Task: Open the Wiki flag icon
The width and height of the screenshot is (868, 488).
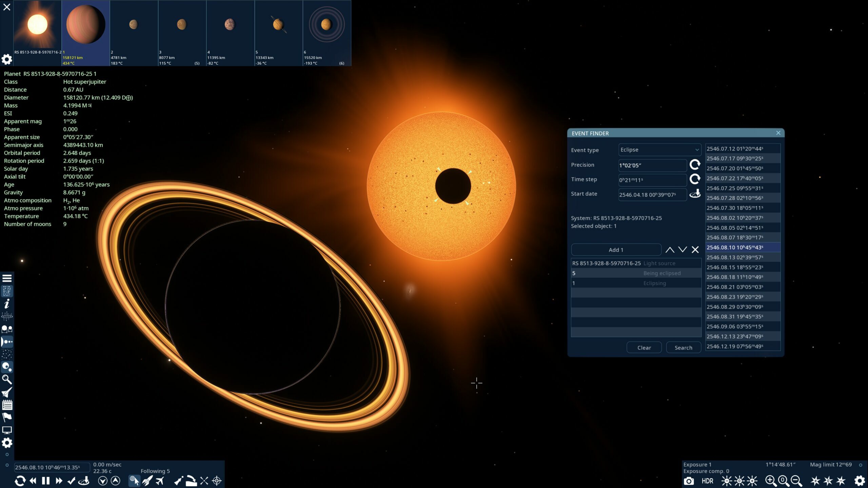Action: [7, 418]
